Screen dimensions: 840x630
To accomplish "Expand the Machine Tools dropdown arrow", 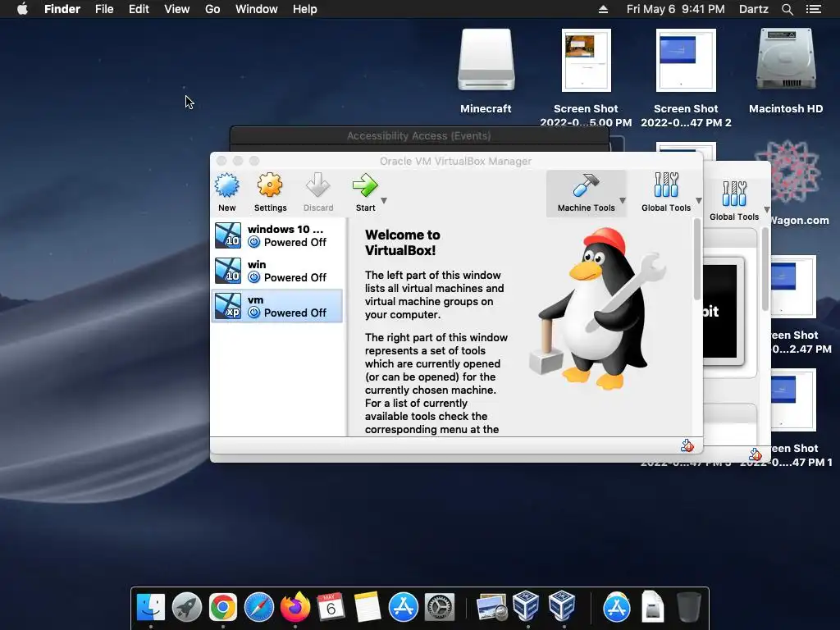I will point(623,201).
